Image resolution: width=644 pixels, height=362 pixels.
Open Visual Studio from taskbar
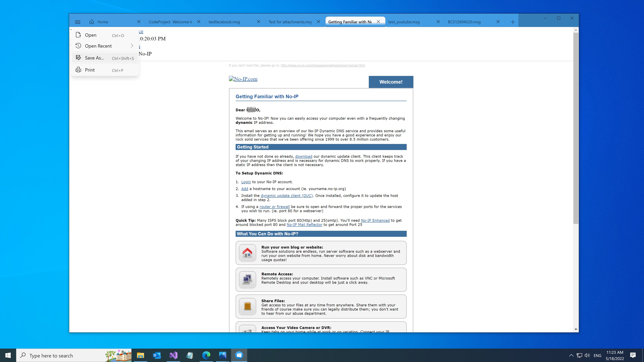coord(173,355)
